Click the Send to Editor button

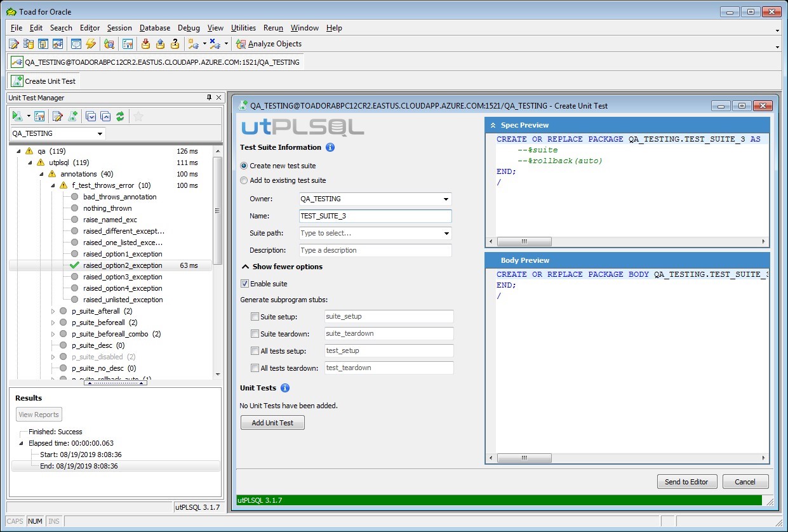click(686, 482)
